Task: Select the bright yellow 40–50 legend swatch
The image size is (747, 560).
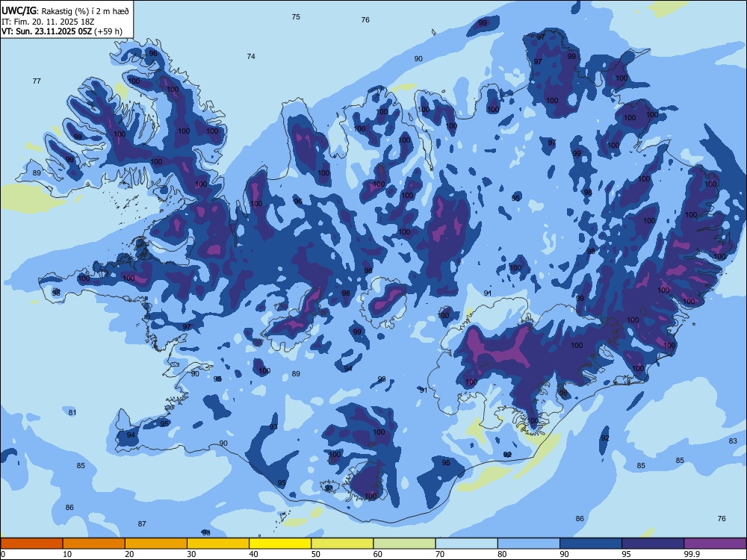Action: [280, 544]
